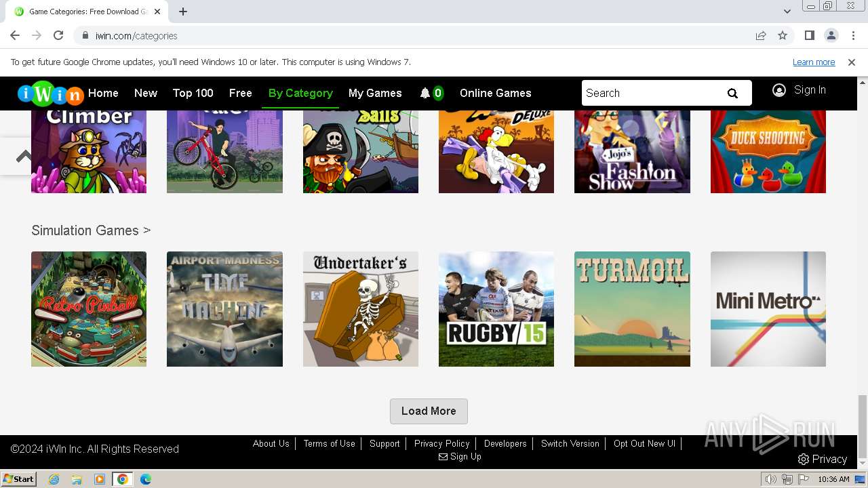Click the Privacy gear icon at bottom right
The height and width of the screenshot is (488, 868).
(x=804, y=460)
